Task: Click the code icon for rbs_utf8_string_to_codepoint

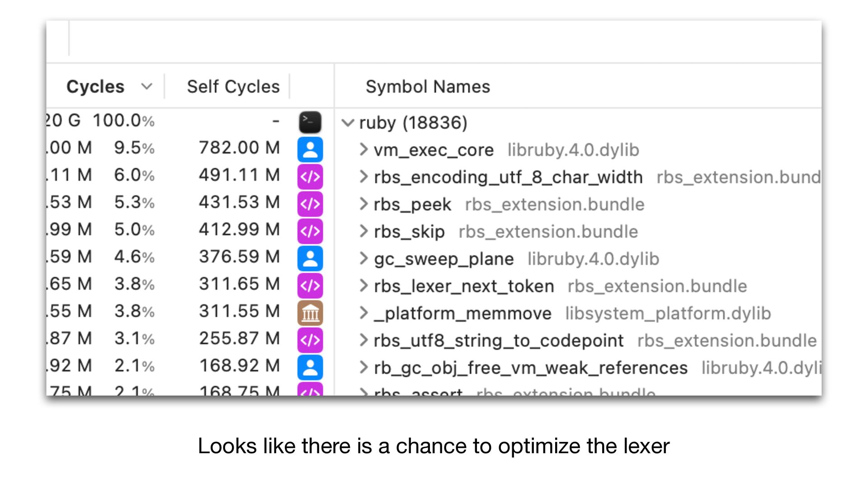Action: pyautogui.click(x=310, y=340)
